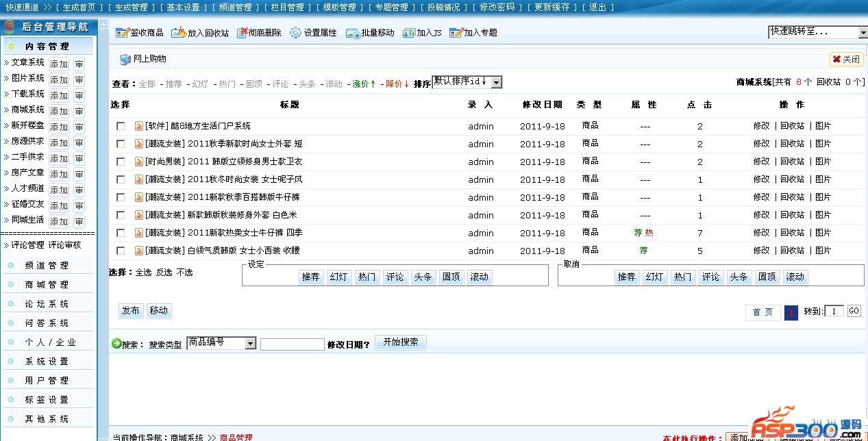Tick the checkbox for 新款韩版秋装修身外套 白色米
Image resolution: width=868 pixels, height=441 pixels.
click(x=121, y=215)
